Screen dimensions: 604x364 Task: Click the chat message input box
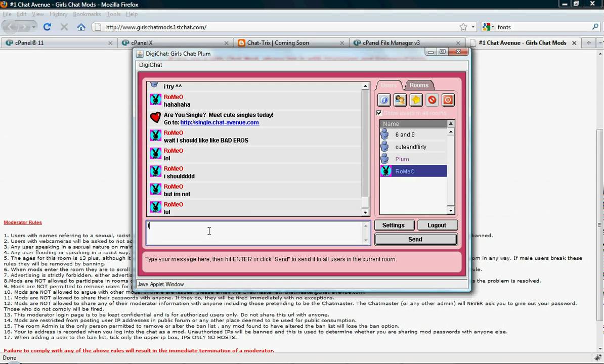254,233
